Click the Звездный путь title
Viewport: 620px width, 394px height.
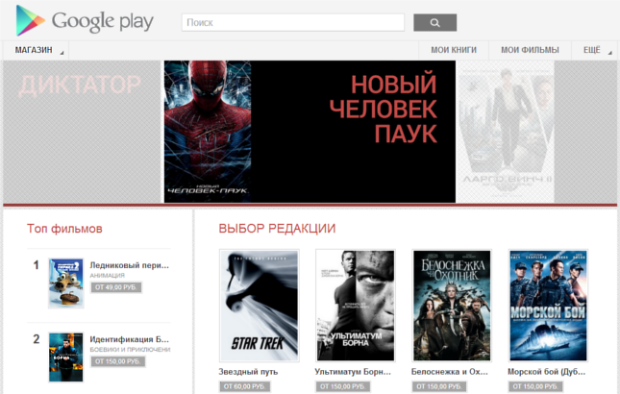coord(248,372)
